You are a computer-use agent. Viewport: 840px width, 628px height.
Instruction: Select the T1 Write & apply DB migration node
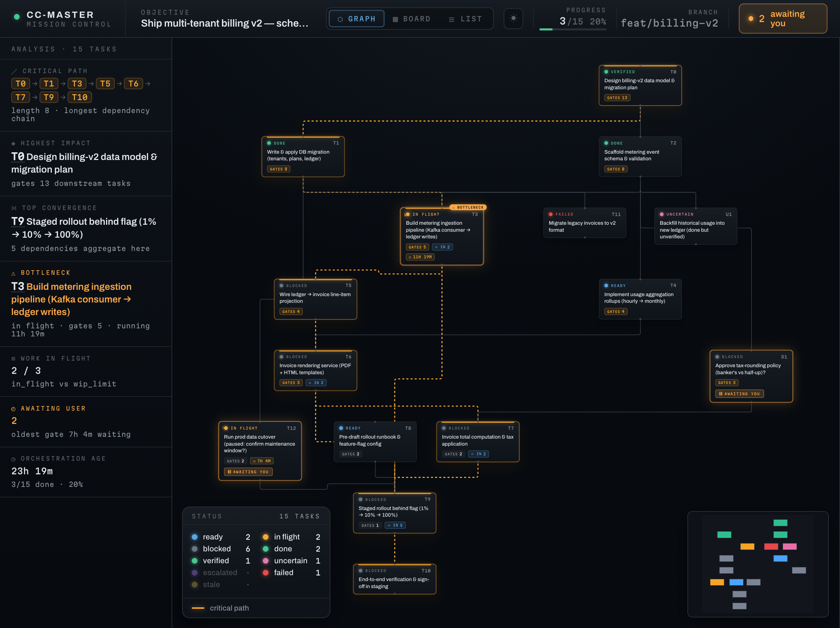pyautogui.click(x=303, y=156)
